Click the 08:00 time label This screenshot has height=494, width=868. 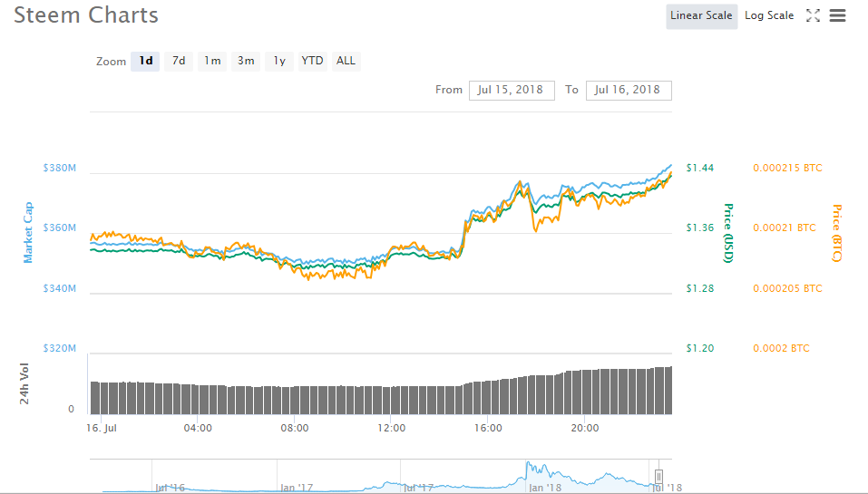coord(295,428)
